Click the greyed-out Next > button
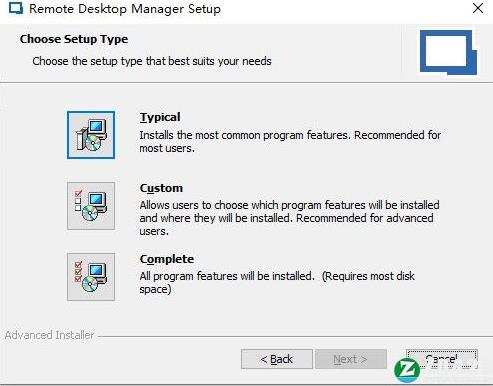 click(x=351, y=359)
